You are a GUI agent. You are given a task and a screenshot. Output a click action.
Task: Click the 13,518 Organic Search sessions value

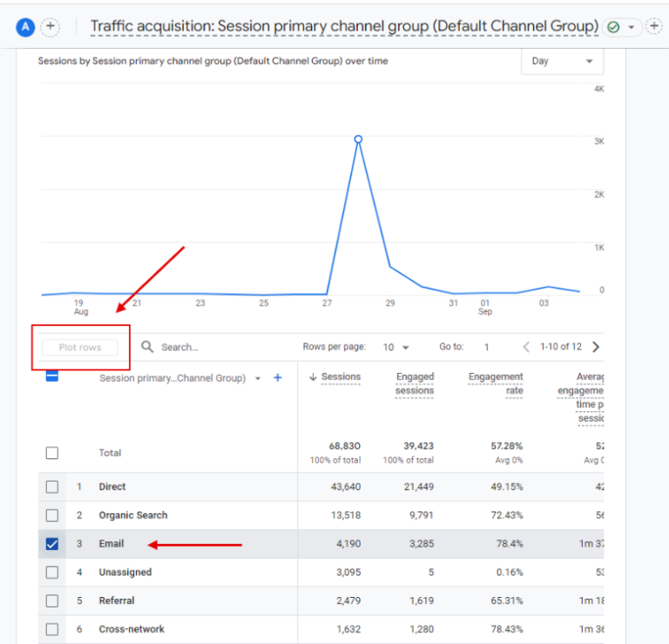point(346,516)
